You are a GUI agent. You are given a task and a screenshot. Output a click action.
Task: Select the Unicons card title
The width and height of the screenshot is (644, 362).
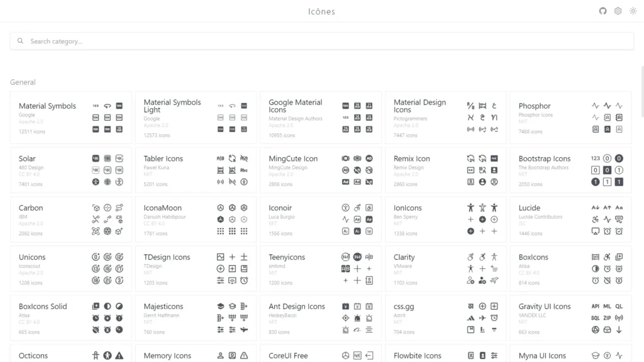tap(32, 257)
